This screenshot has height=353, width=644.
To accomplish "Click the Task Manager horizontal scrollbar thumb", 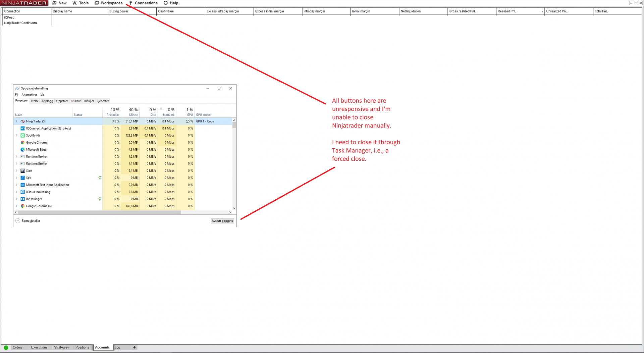I will pos(99,212).
